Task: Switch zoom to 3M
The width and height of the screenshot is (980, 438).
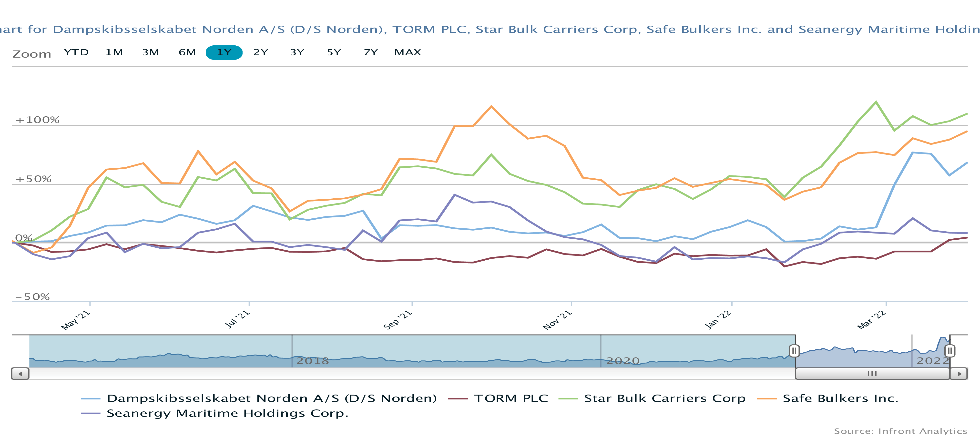Action: (x=151, y=52)
